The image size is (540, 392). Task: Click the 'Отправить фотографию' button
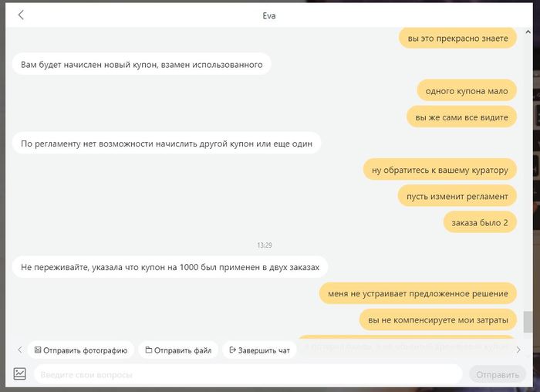click(x=80, y=350)
